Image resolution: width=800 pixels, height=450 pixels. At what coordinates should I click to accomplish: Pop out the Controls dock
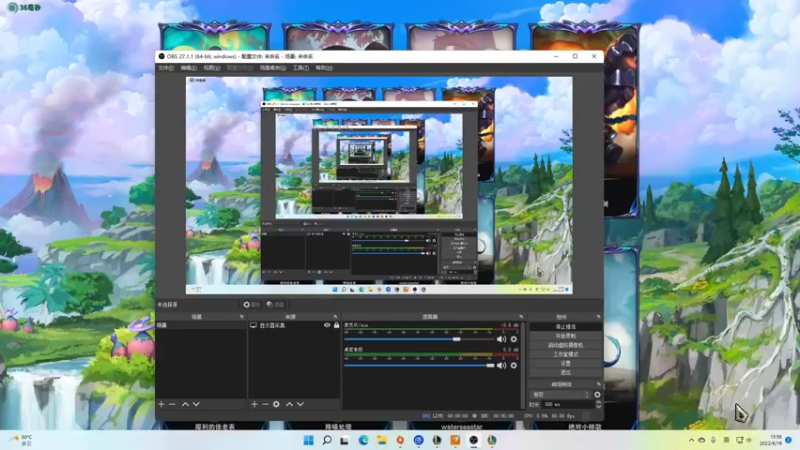(x=598, y=317)
